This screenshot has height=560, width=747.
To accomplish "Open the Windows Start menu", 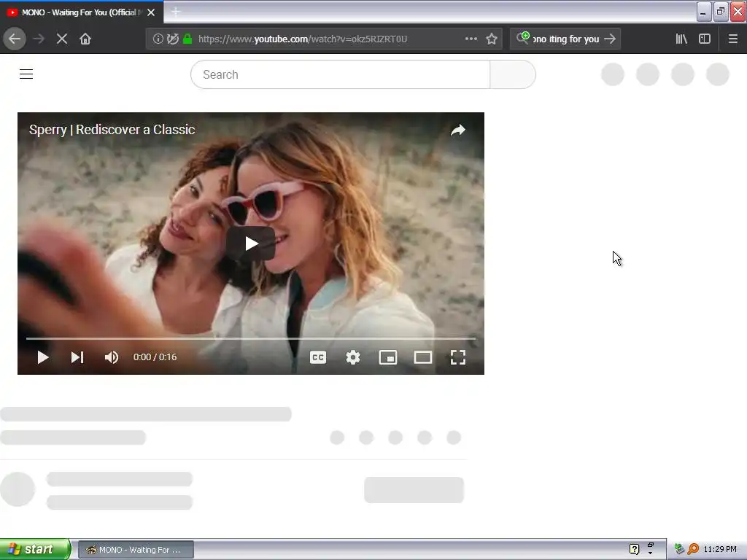I will pos(35,549).
